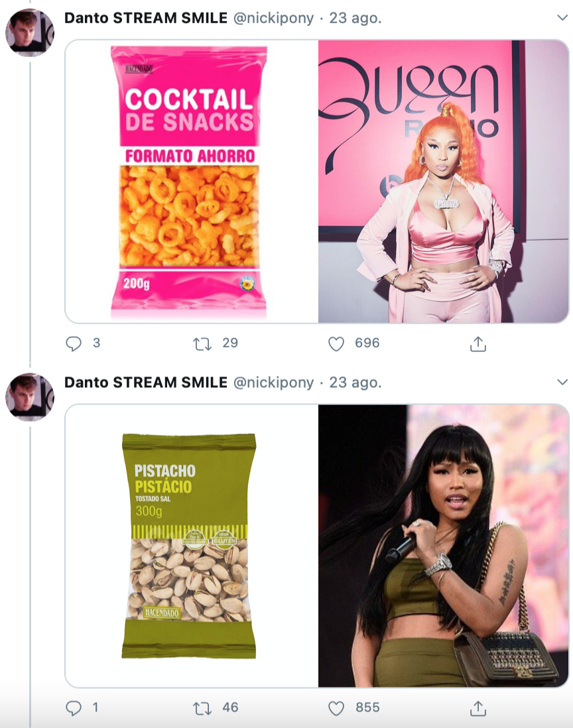Reply to the Cocktail de Snacks tweet
Viewport: 573px width, 728px height.
click(74, 343)
